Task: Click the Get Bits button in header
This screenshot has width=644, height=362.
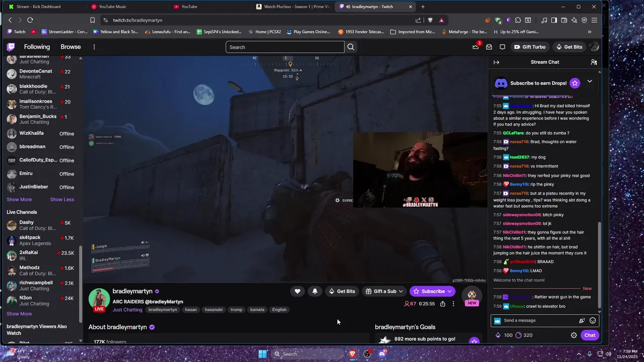Action: point(569,47)
